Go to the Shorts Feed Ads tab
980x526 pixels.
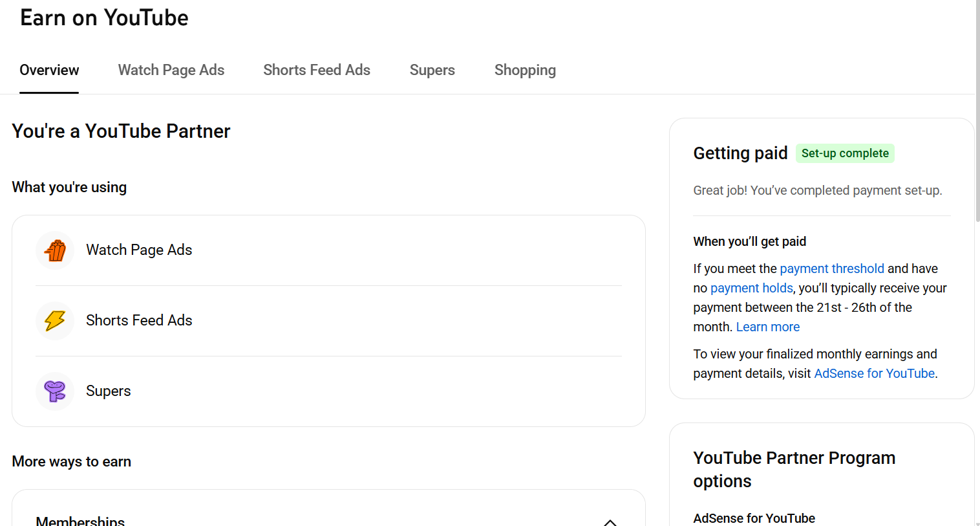point(317,70)
